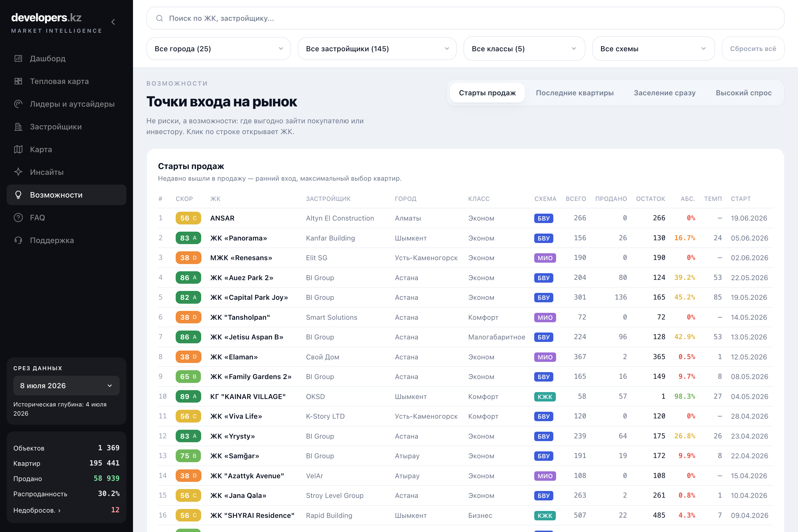This screenshot has width=798, height=532.
Task: Click the Распроданность 30.2% stat
Action: [x=66, y=494]
